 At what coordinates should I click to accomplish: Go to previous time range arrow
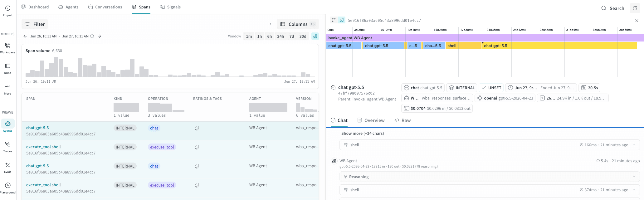pyautogui.click(x=25, y=36)
